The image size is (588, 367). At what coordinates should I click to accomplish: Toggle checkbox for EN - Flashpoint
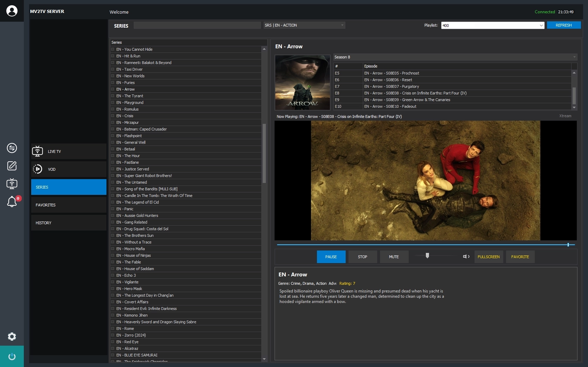click(113, 136)
